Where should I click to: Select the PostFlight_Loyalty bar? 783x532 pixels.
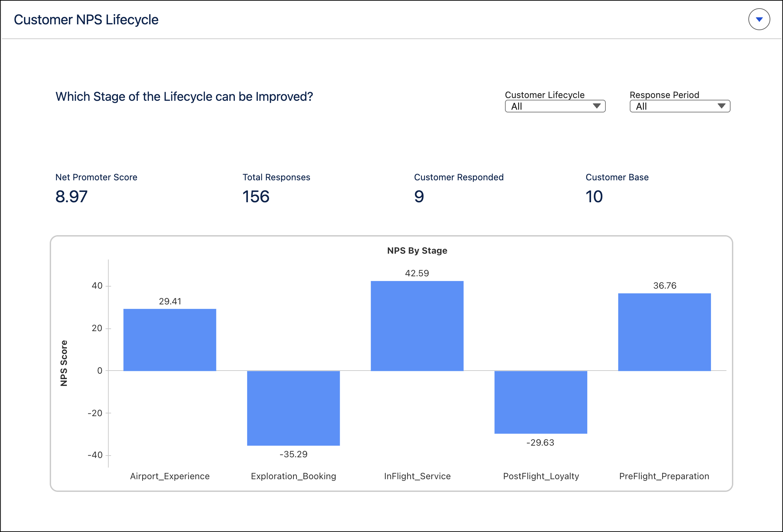[x=541, y=402]
